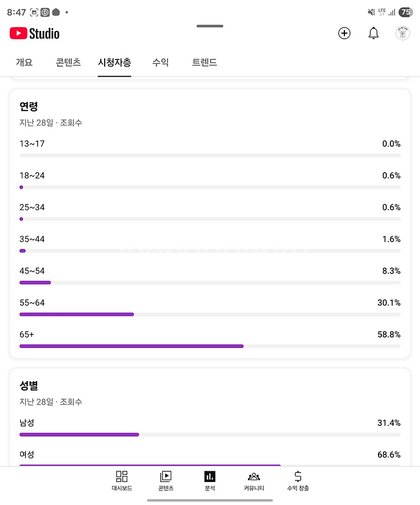
Task: Open the notifications bell
Action: click(374, 33)
